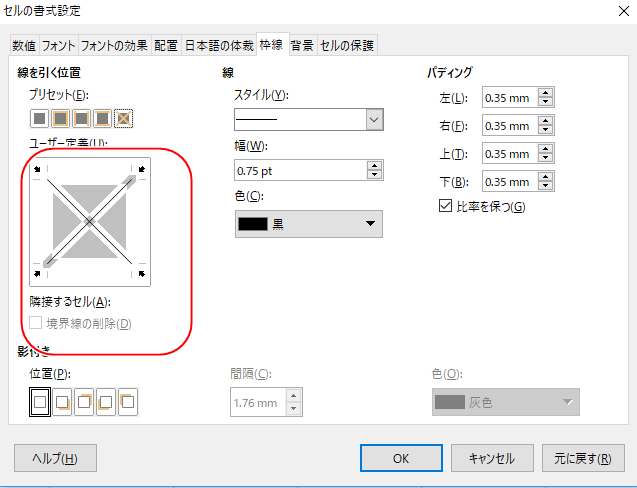The image size is (637, 488).
Task: Click the 下 padding input field
Action: click(510, 182)
